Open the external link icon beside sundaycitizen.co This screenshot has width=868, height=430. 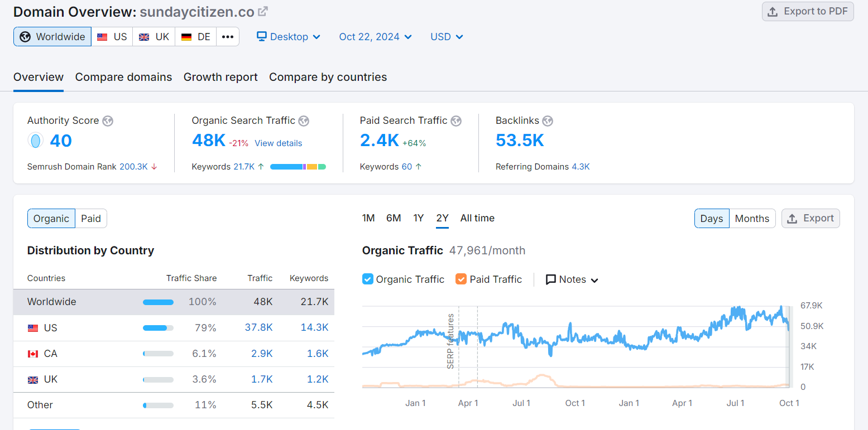coord(263,11)
